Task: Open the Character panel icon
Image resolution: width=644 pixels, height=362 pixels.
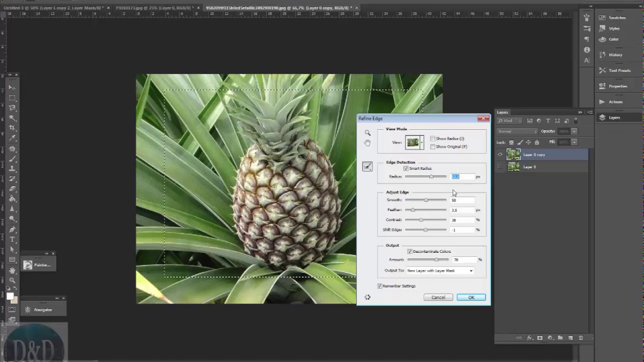Action: (587, 60)
